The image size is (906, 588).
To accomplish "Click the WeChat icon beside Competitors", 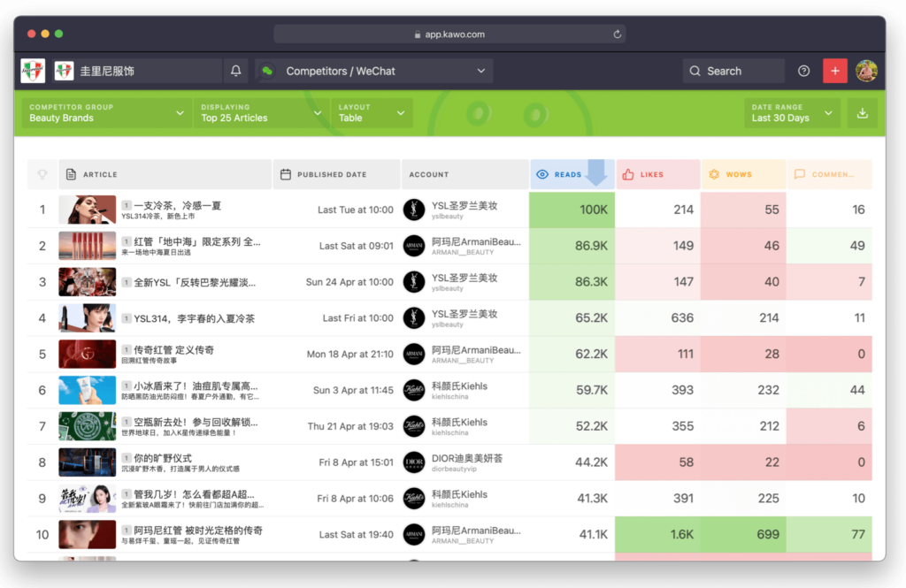I will 267,71.
